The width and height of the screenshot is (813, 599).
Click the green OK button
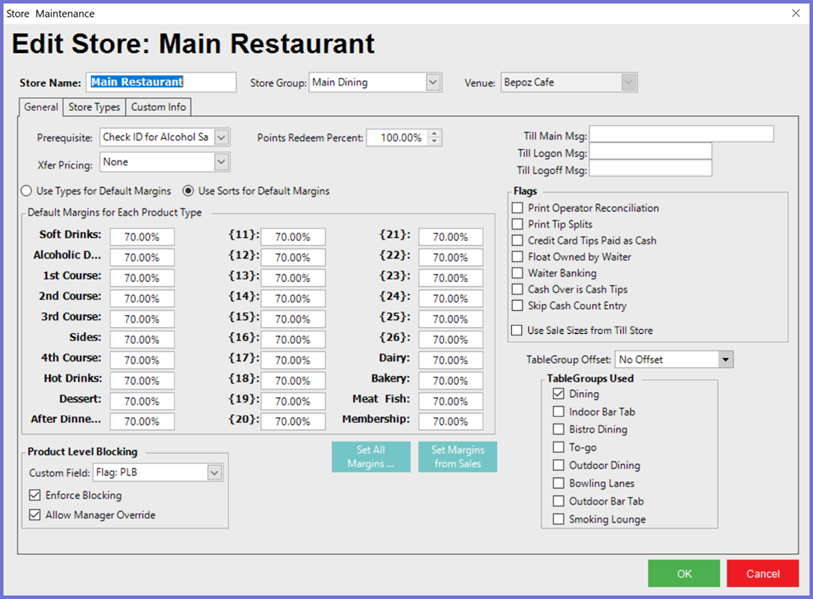point(683,573)
